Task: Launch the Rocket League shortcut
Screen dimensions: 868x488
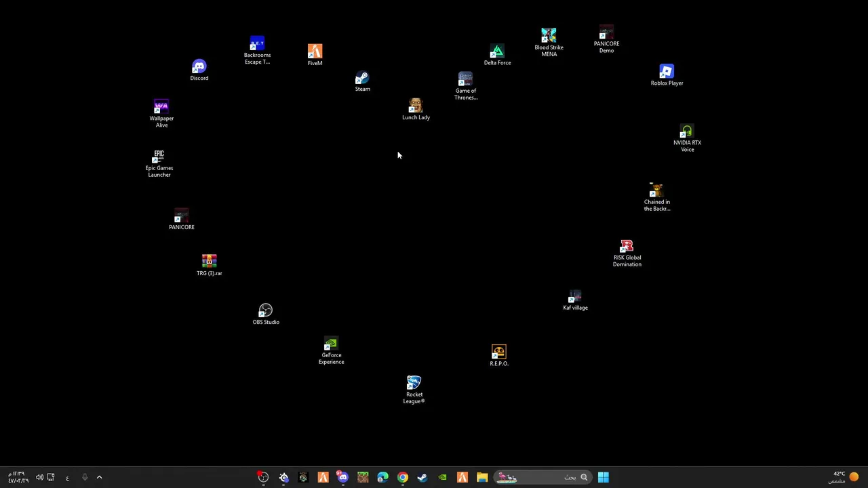Action: click(x=414, y=390)
